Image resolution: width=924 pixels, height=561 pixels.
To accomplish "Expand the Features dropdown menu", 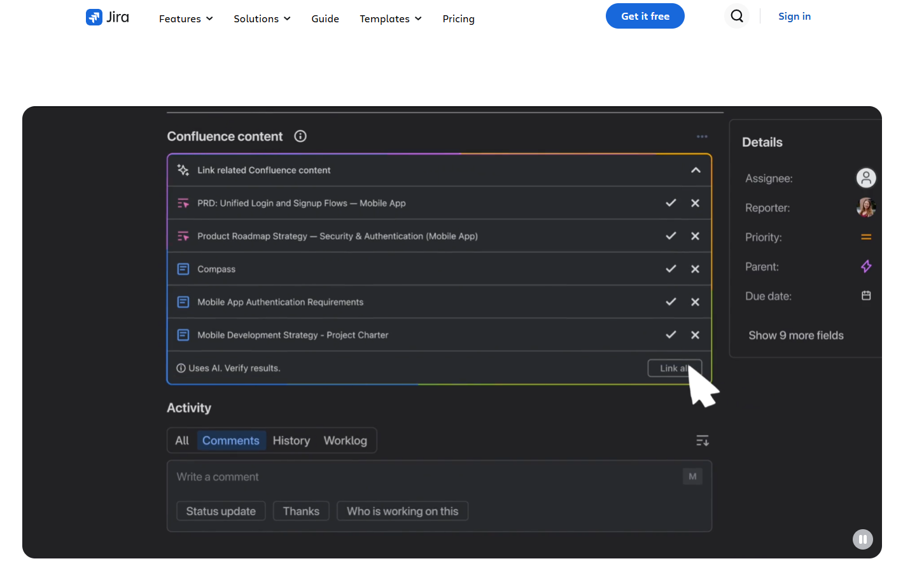I will point(186,19).
